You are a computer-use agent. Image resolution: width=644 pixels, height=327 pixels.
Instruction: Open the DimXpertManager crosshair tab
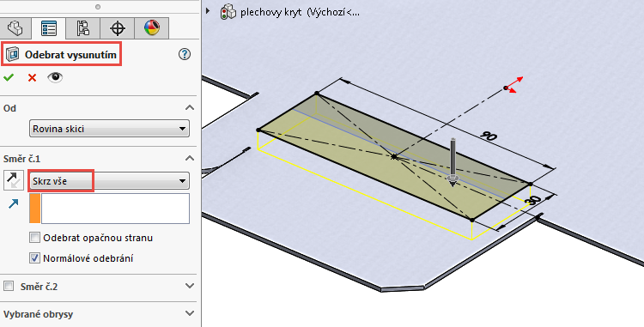(118, 28)
